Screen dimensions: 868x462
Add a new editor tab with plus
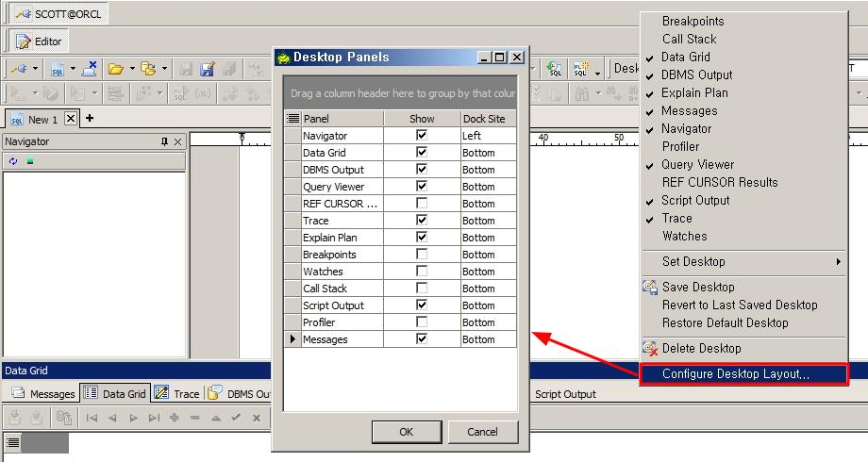90,119
